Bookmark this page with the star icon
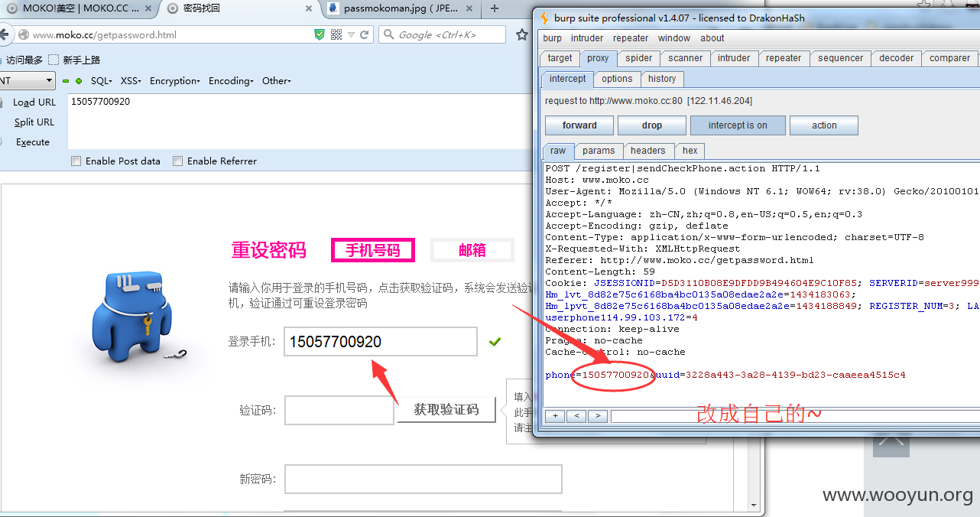Viewport: 980px width, 517px height. pos(522,34)
